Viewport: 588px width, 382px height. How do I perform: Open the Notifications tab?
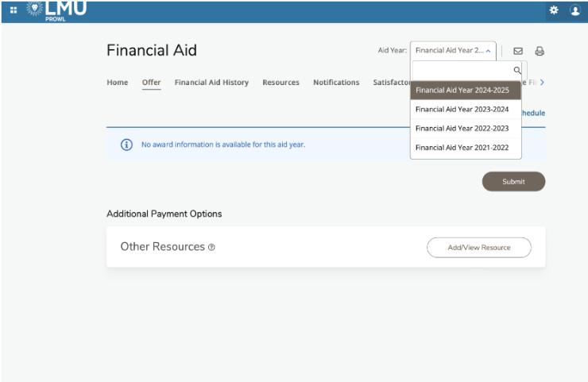pos(336,82)
